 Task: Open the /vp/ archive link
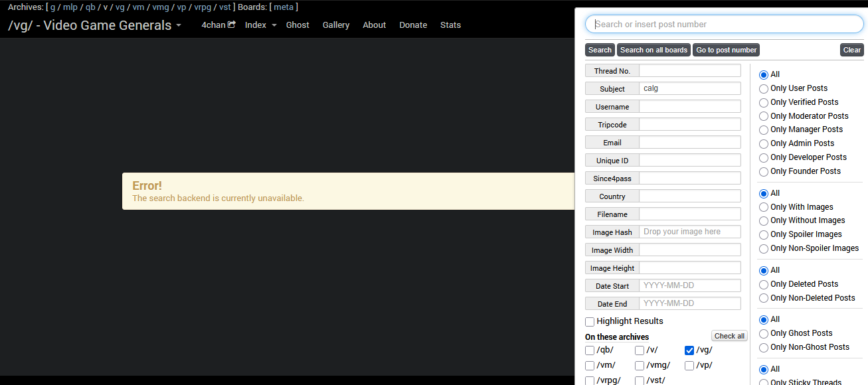[x=181, y=7]
